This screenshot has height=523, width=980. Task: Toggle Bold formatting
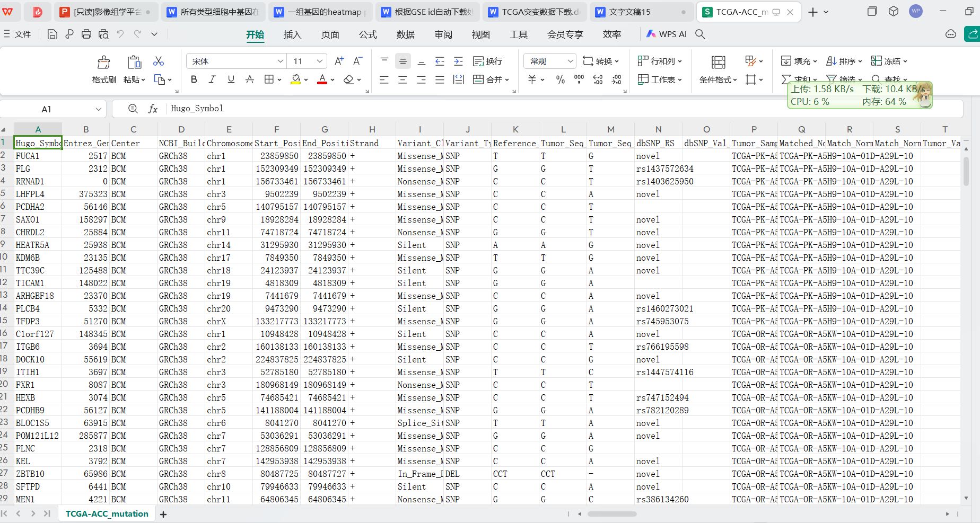pyautogui.click(x=194, y=79)
